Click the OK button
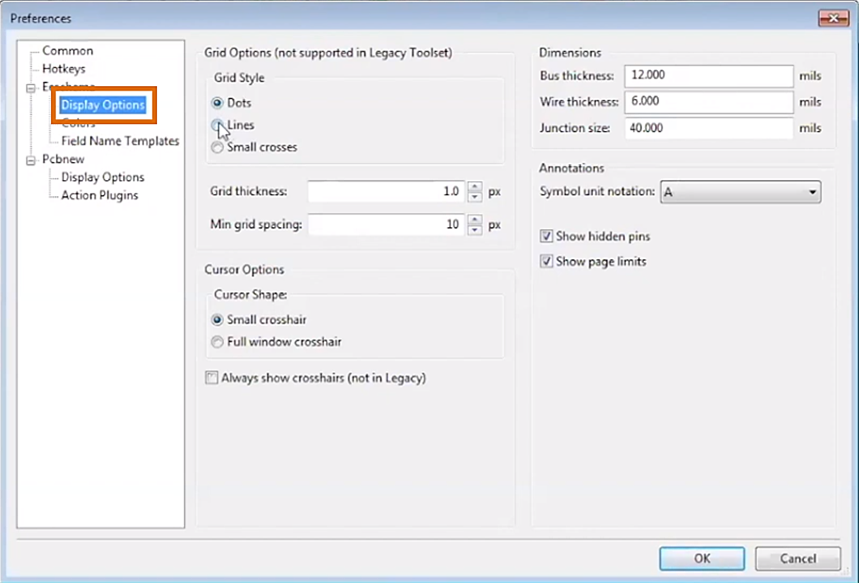 [x=701, y=558]
